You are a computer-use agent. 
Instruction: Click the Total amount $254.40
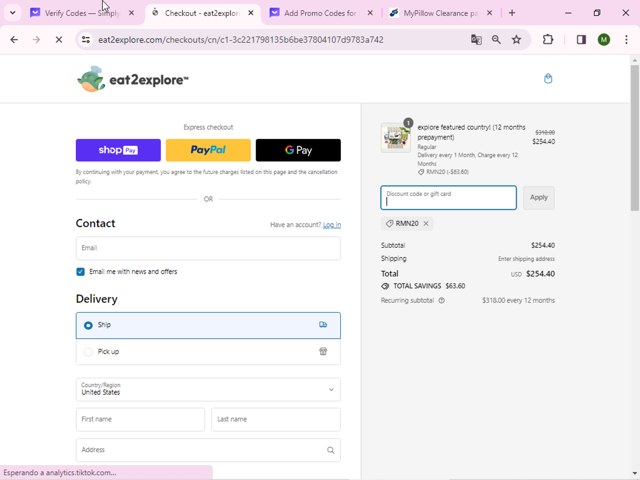tap(540, 274)
